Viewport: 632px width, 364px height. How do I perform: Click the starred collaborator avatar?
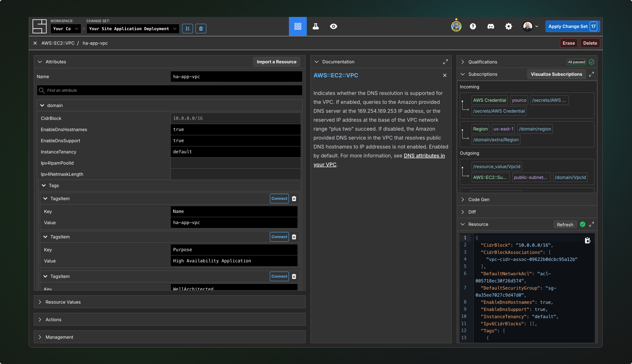point(456,26)
